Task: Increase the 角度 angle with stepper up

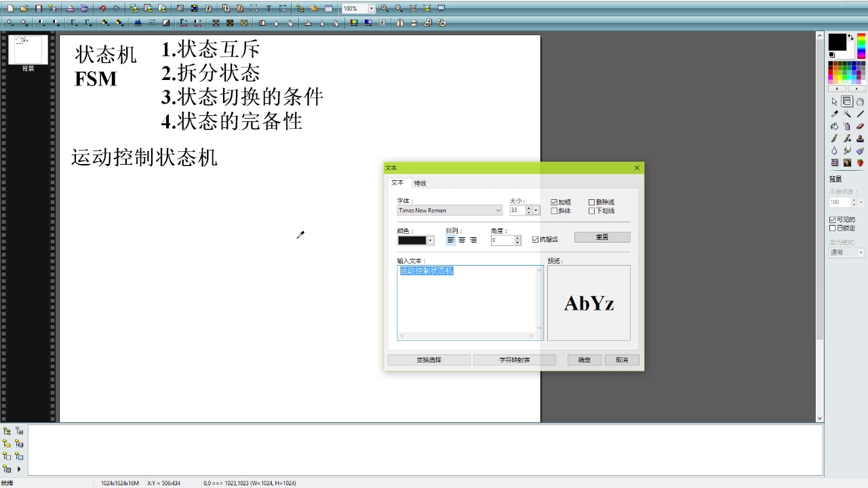Action: click(x=517, y=238)
